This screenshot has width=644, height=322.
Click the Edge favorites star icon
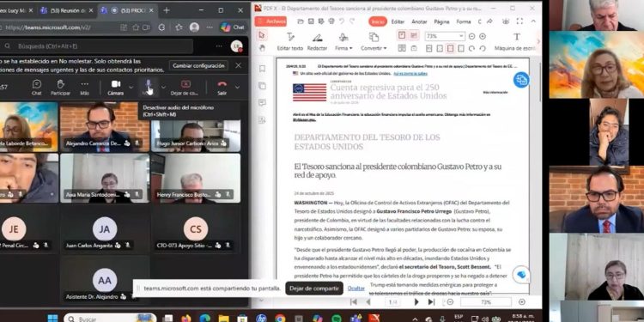coord(179,27)
